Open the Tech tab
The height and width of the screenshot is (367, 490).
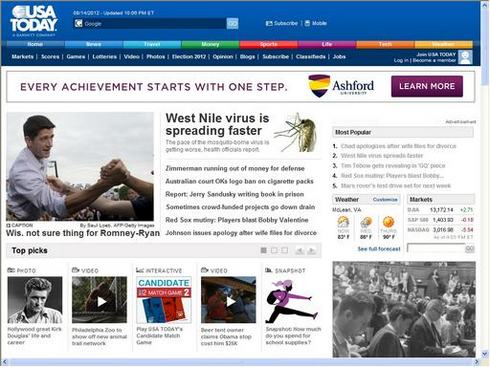coord(385,44)
